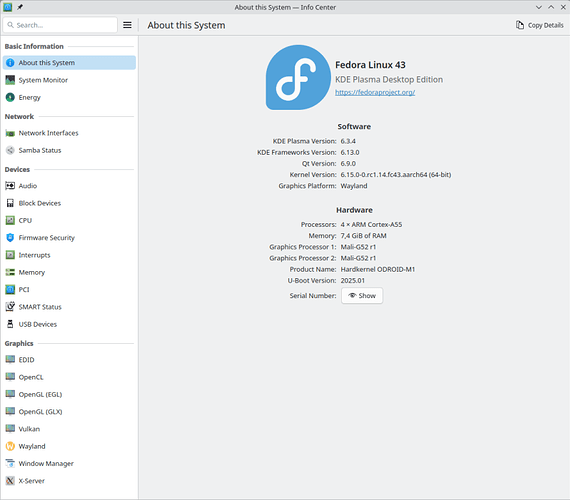
Task: Open the Vulkan graphics info page
Action: (x=69, y=429)
